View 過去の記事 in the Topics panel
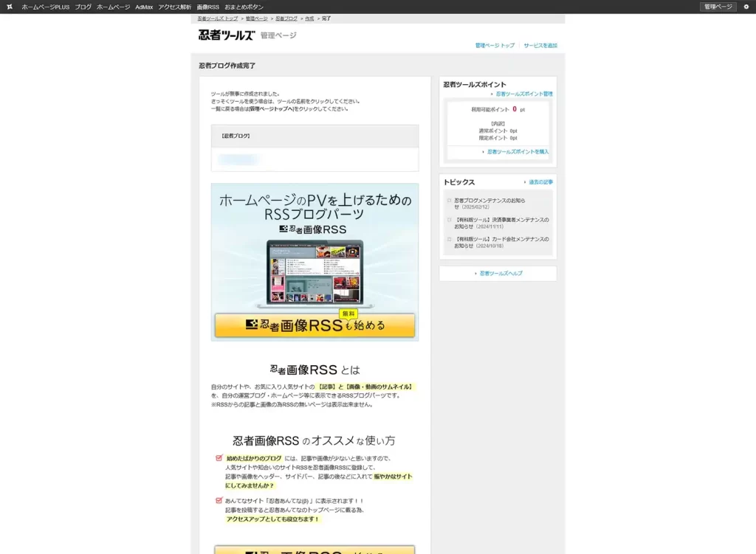This screenshot has height=554, width=756. click(540, 182)
